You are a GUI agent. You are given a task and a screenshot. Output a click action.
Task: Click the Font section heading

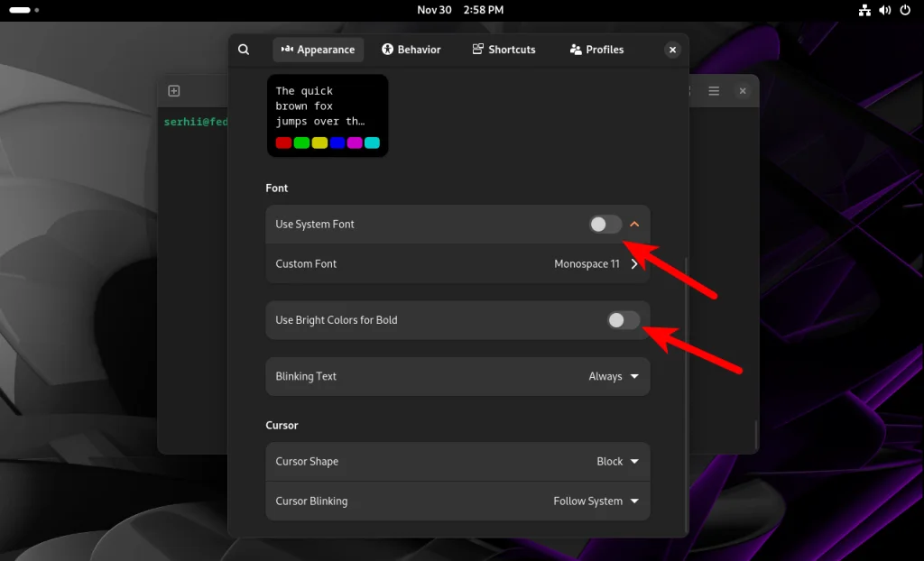click(x=277, y=188)
